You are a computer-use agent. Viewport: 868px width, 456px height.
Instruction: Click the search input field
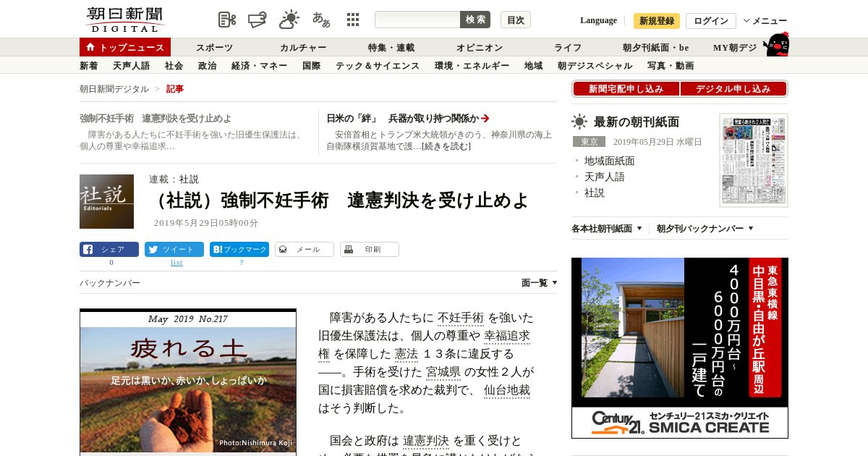tap(417, 20)
